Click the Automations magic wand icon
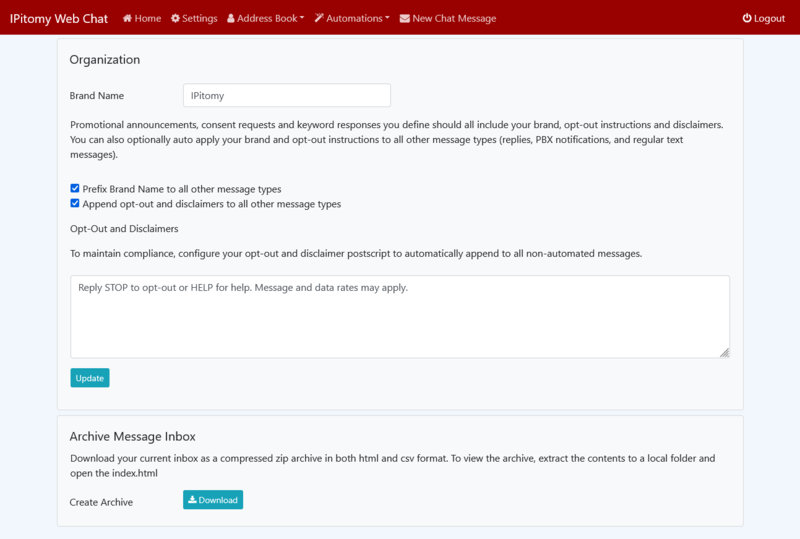 pyautogui.click(x=319, y=18)
